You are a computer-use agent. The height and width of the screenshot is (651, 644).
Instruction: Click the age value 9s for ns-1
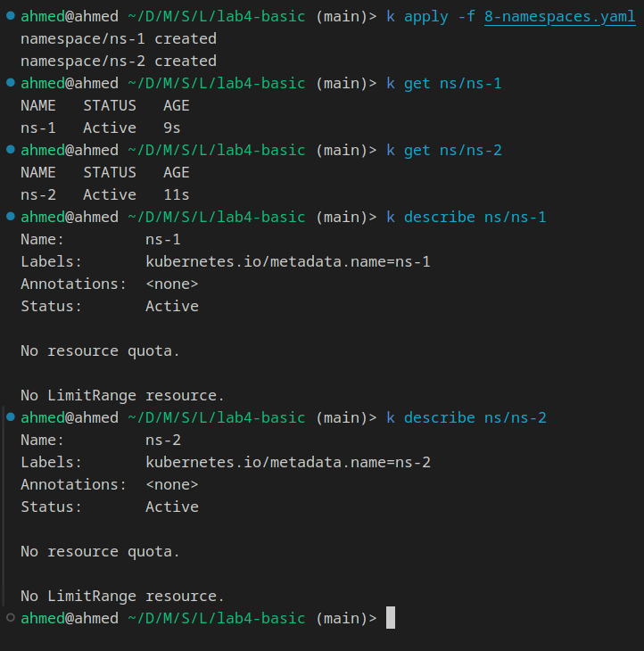tap(172, 128)
